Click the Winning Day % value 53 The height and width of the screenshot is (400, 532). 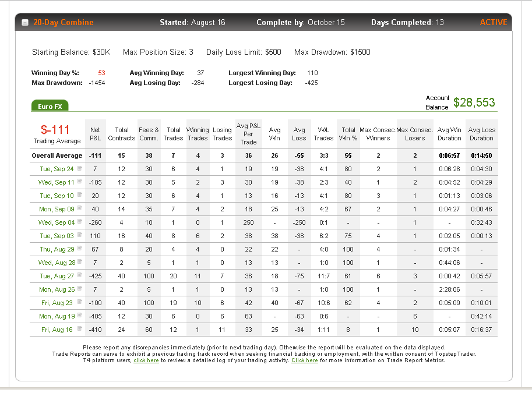point(101,73)
